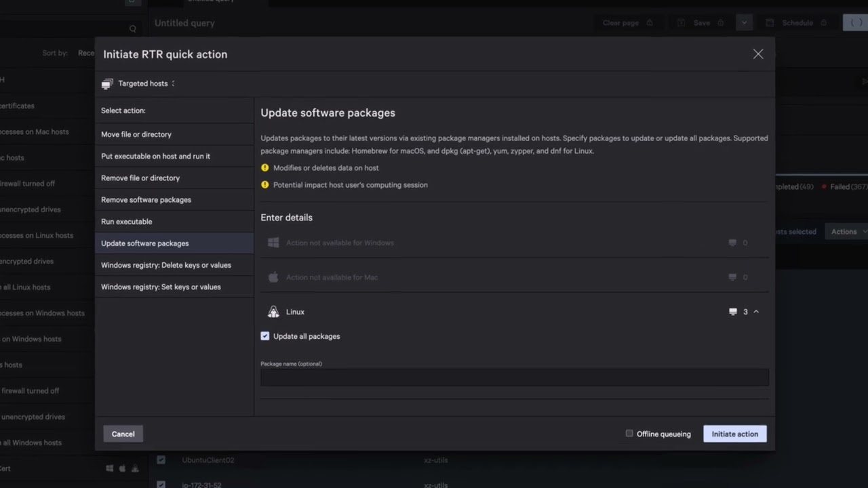Select Update software packages action
Viewport: 868px width, 488px height.
coord(174,243)
